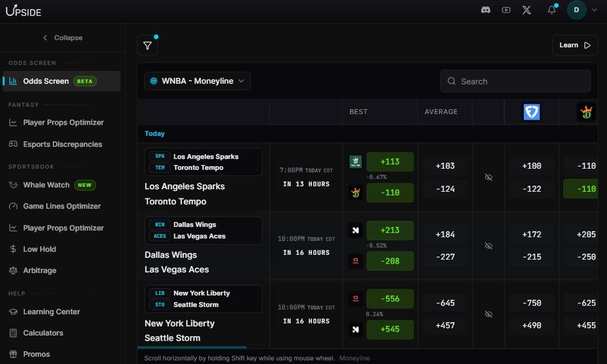Click the DraftKings sportsbook column logo
607x364 pixels.
pos(586,112)
